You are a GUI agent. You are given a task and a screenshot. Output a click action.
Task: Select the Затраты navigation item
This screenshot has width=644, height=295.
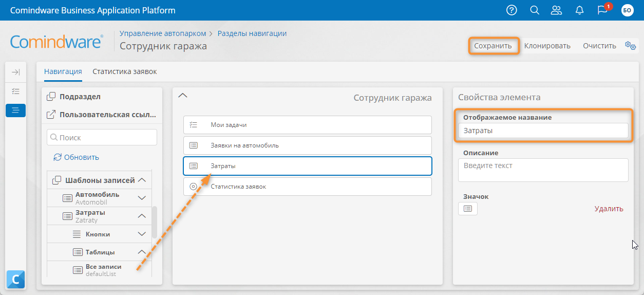[308, 166]
